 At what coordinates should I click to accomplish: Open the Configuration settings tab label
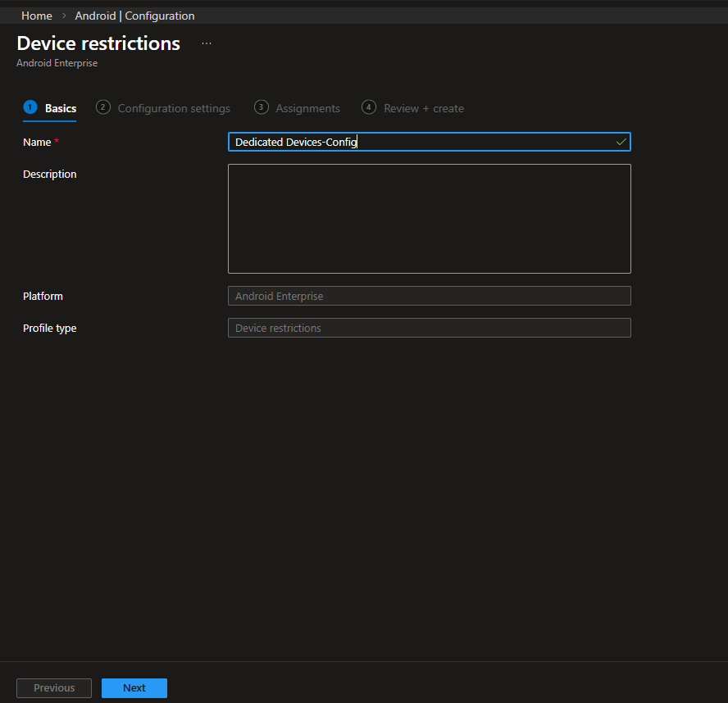pyautogui.click(x=174, y=108)
